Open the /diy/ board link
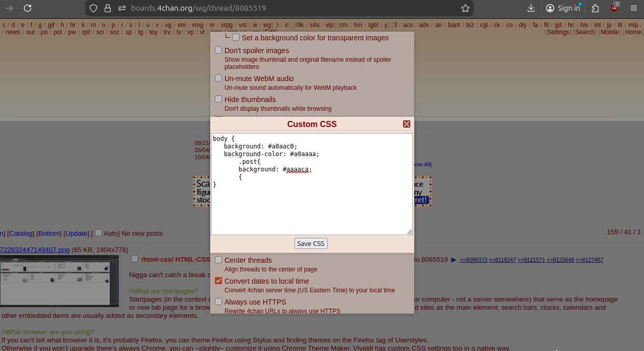 click(523, 24)
